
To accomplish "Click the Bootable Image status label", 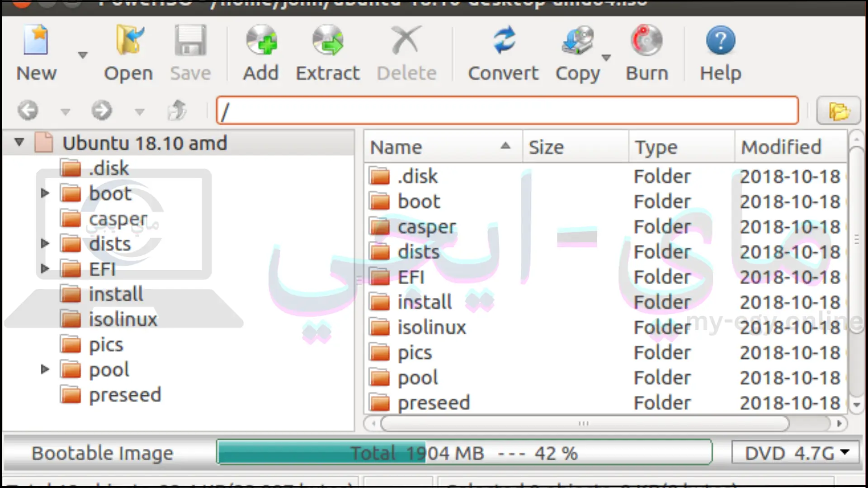I will [x=103, y=453].
